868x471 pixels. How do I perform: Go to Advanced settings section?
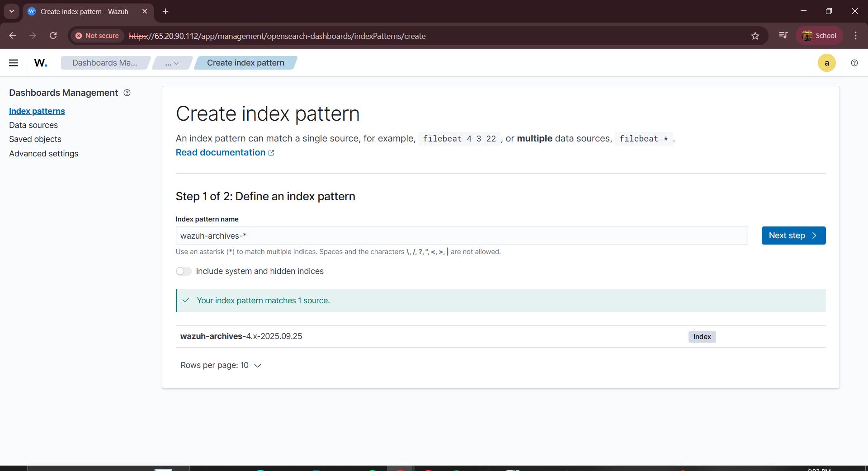(x=43, y=154)
